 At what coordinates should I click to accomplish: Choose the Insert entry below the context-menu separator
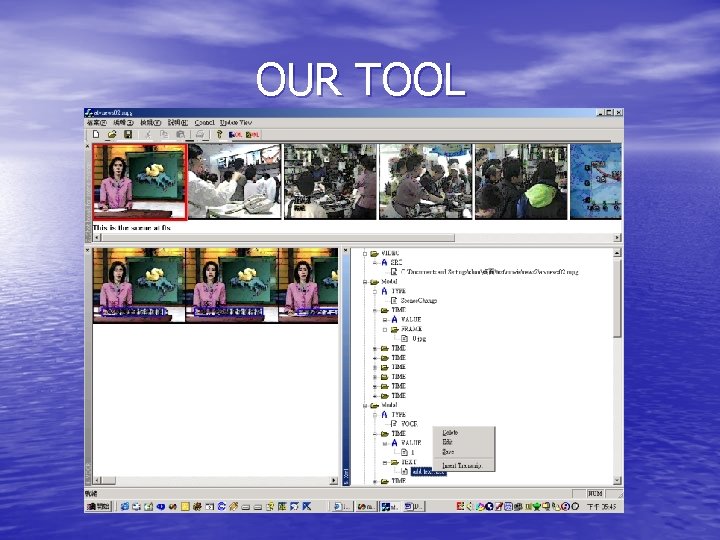462,466
